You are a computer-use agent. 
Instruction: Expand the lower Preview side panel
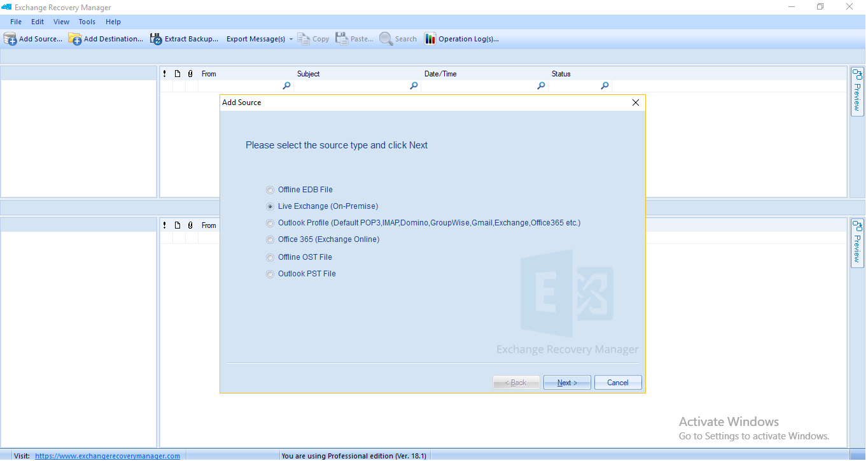pos(857,243)
